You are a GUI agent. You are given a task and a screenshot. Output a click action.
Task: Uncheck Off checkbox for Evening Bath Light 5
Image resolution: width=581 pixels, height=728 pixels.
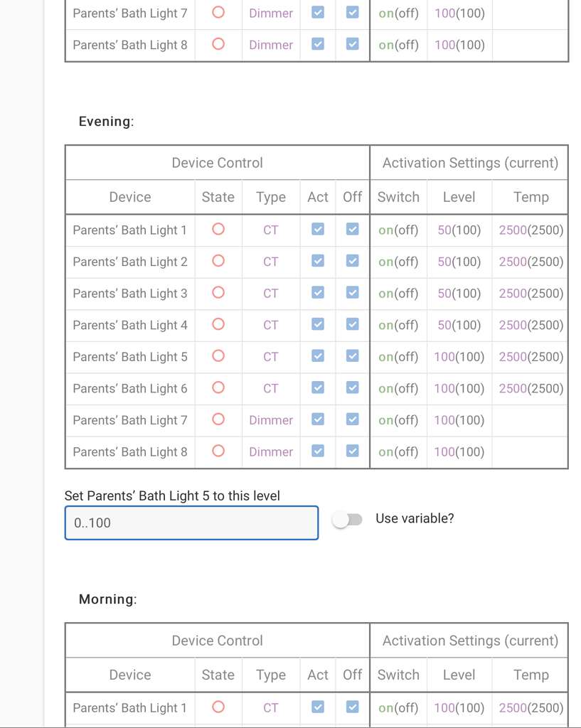[x=353, y=356]
